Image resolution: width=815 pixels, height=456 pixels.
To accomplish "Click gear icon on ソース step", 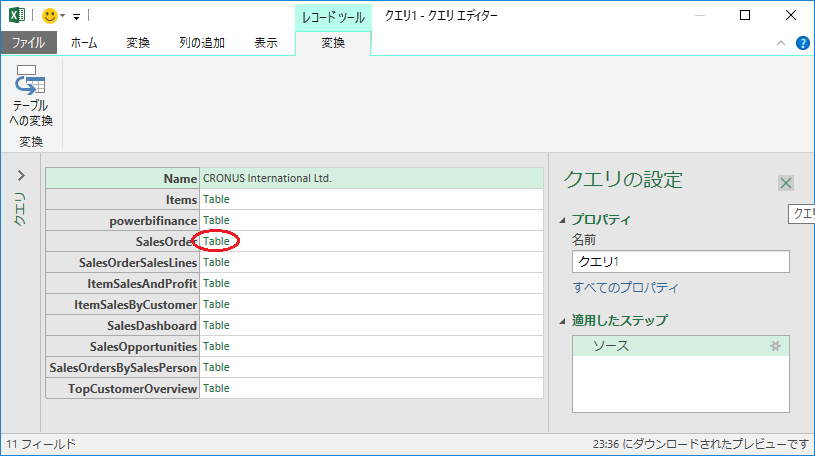I will tap(773, 346).
